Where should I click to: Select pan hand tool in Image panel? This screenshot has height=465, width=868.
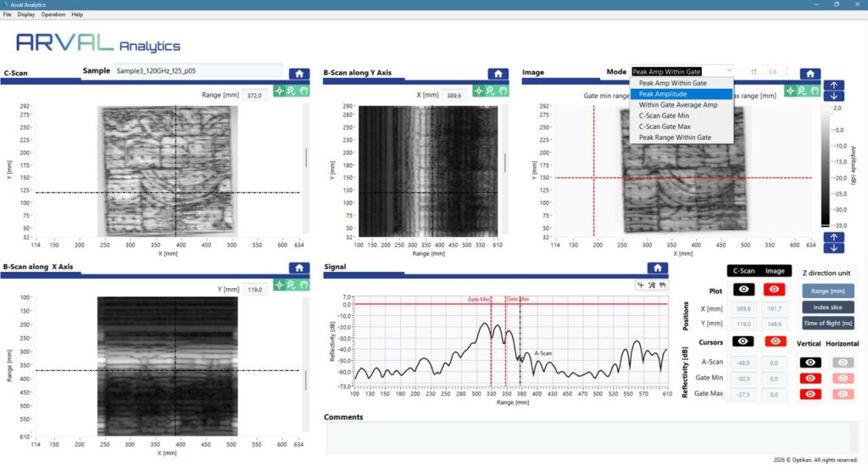(x=815, y=91)
